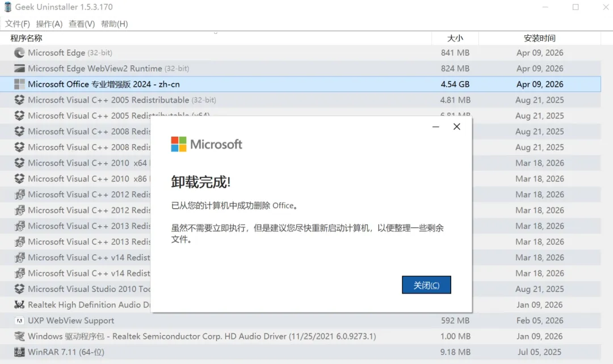
Task: Open the 操作(A) menu
Action: (x=49, y=24)
